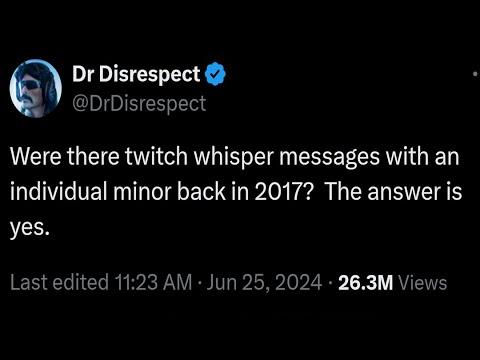This screenshot has width=480, height=360.
Task: Click the opening words Were there
Action: 65,156
